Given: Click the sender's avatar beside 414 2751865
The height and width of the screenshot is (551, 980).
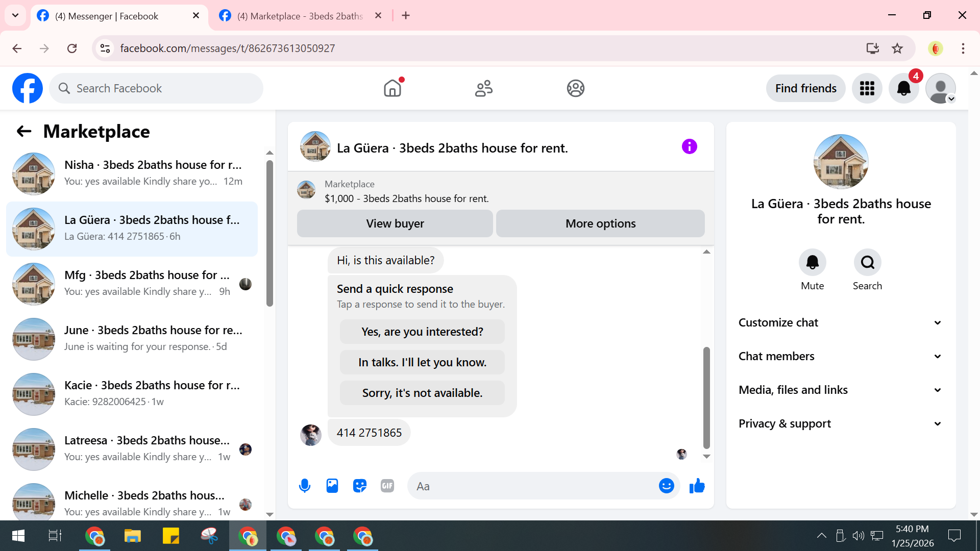Looking at the screenshot, I should tap(310, 435).
